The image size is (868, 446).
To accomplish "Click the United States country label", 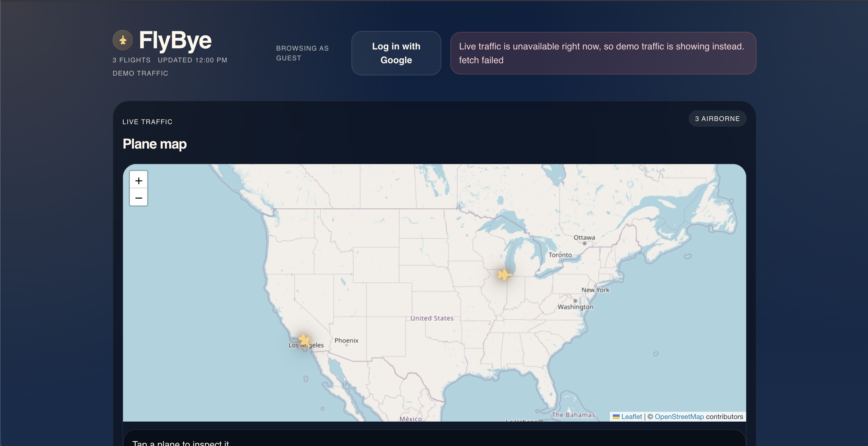I will (x=432, y=318).
